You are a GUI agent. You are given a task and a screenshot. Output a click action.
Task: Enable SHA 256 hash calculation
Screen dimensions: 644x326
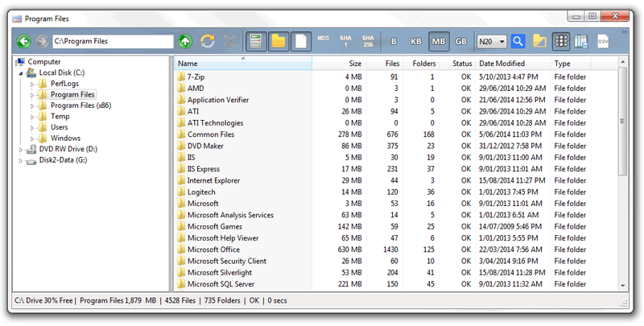tap(368, 41)
